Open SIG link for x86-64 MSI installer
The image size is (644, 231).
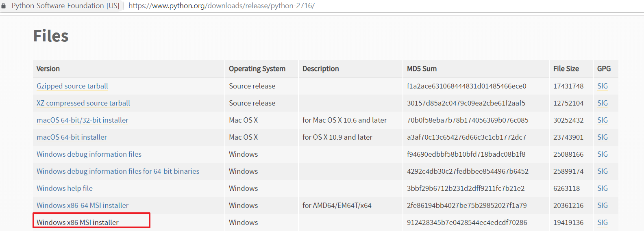(x=603, y=205)
